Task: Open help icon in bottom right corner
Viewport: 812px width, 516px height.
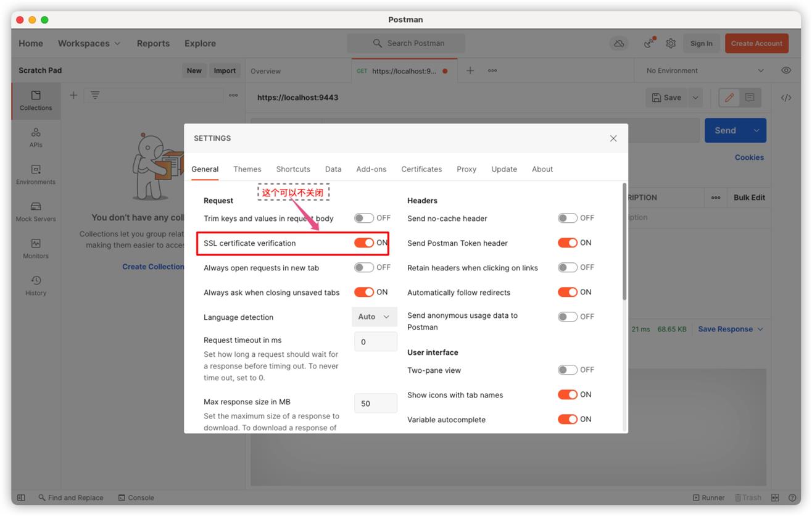Action: (791, 497)
